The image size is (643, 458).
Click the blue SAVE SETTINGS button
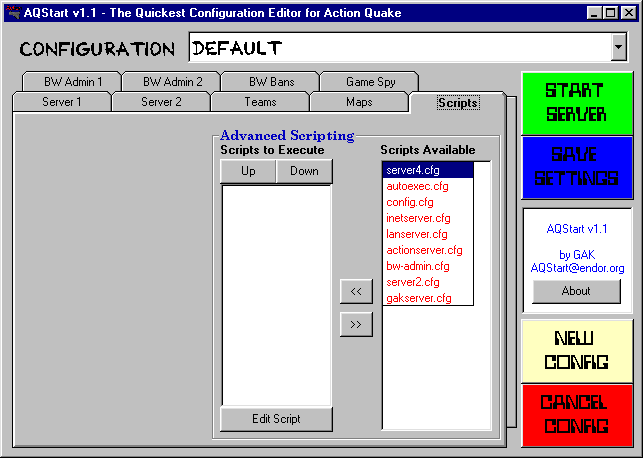(577, 167)
